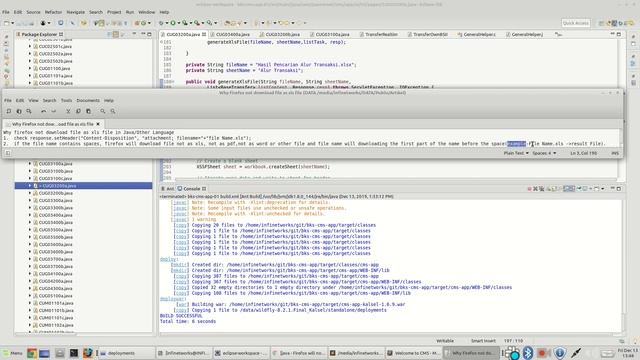The image size is (640, 360).
Task: Click Bluetooth icon in system tray
Action: 528,353
